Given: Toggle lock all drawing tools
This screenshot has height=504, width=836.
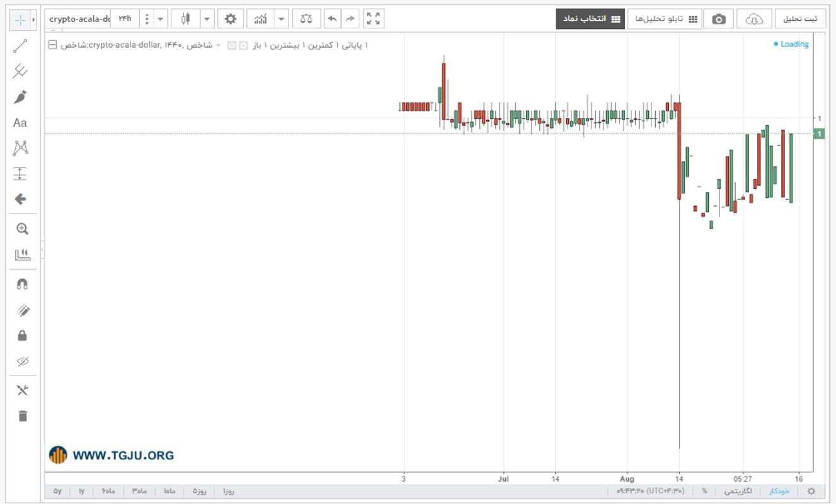Looking at the screenshot, I should (x=23, y=336).
